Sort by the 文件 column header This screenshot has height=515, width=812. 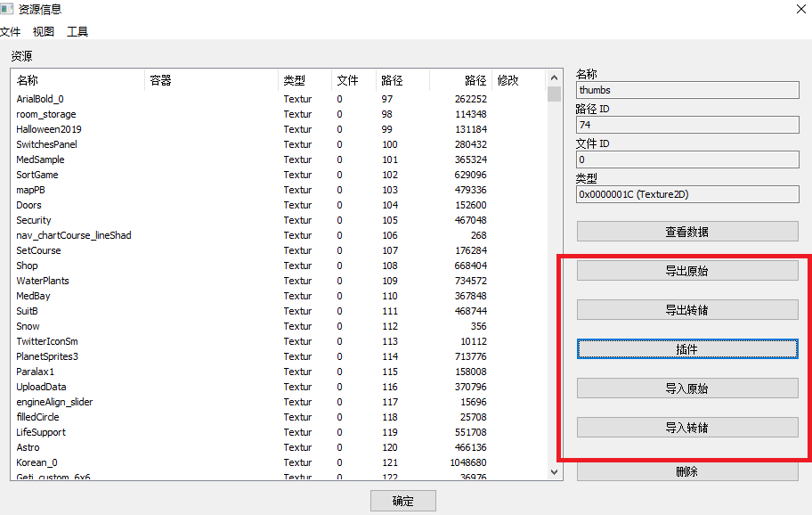pos(354,80)
